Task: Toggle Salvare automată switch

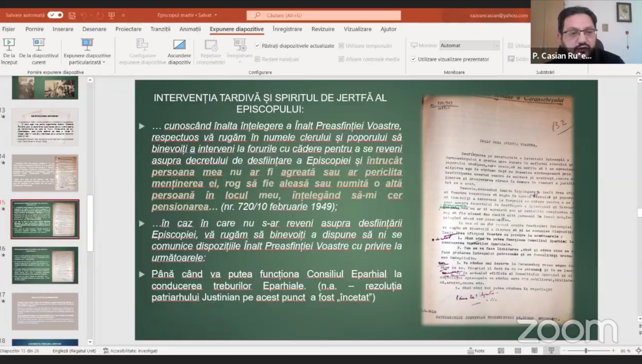Action: tap(55, 15)
